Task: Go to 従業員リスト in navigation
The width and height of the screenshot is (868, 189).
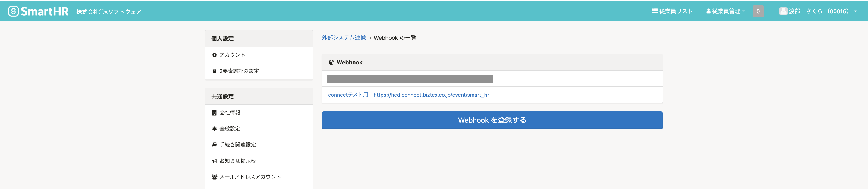Action: (x=672, y=11)
